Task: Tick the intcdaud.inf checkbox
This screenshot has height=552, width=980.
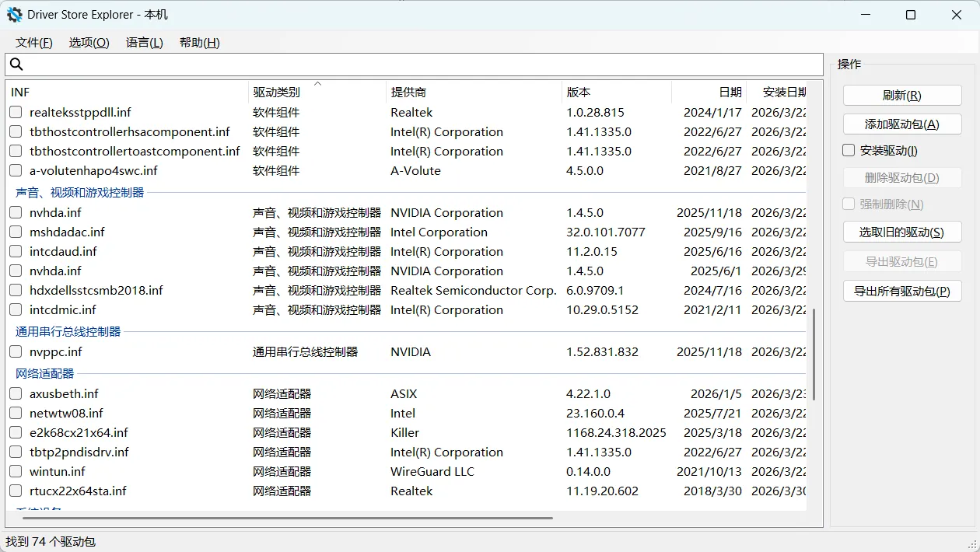Action: pos(16,252)
